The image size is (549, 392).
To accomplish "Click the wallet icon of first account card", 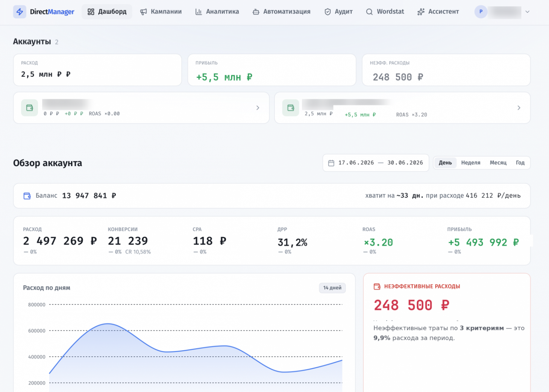I will coord(29,108).
